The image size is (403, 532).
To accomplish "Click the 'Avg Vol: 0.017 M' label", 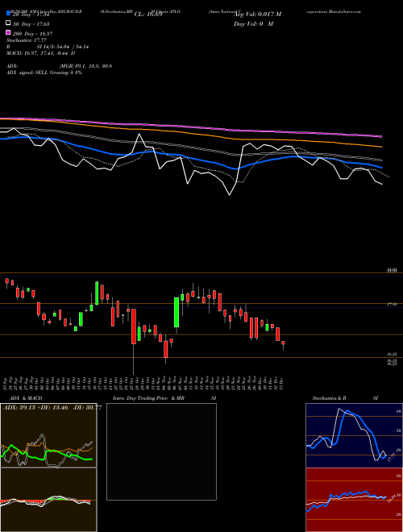I will 257,15.
